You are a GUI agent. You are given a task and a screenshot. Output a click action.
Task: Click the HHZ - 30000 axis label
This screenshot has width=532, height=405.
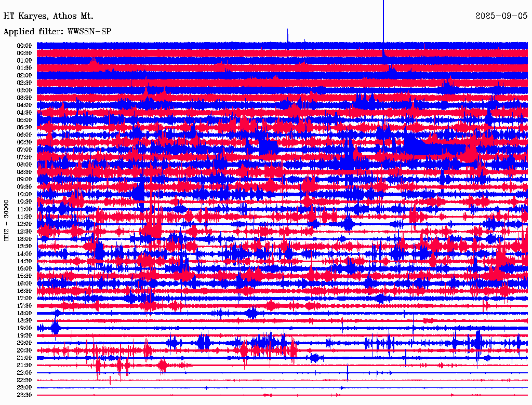click(6, 221)
